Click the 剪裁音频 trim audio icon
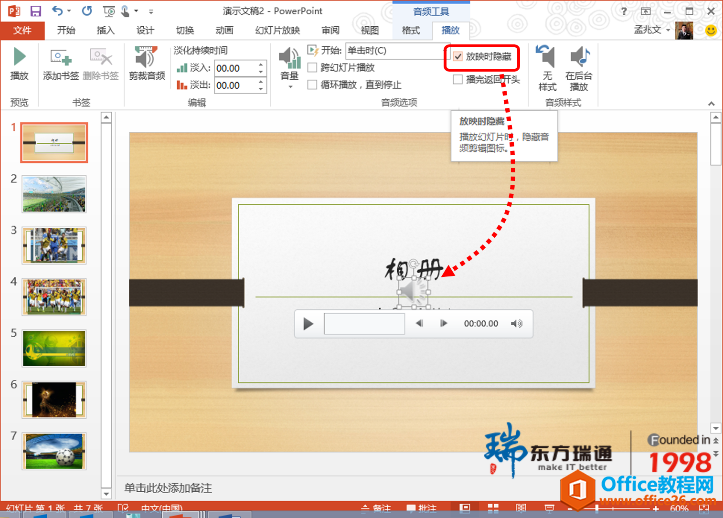 (x=146, y=57)
